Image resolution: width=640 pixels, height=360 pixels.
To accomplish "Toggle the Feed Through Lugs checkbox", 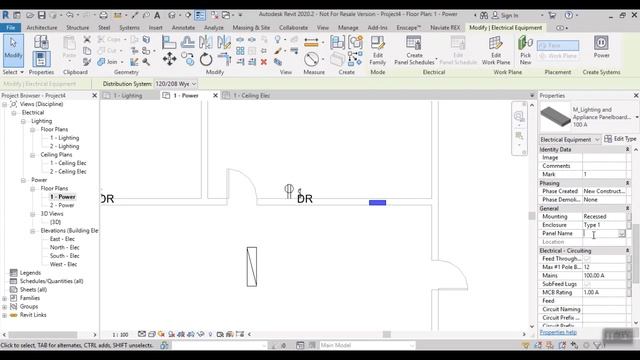I will coord(587,259).
